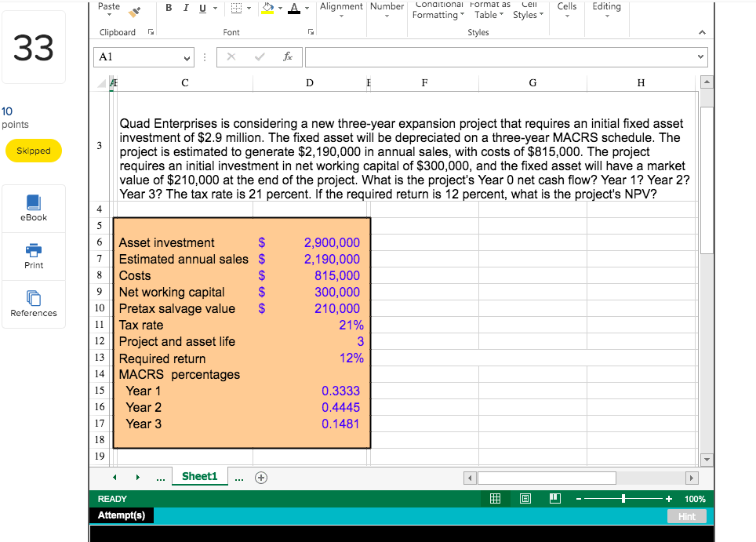Open the Print panel via Print icon
The width and height of the screenshot is (756, 542).
pyautogui.click(x=33, y=256)
